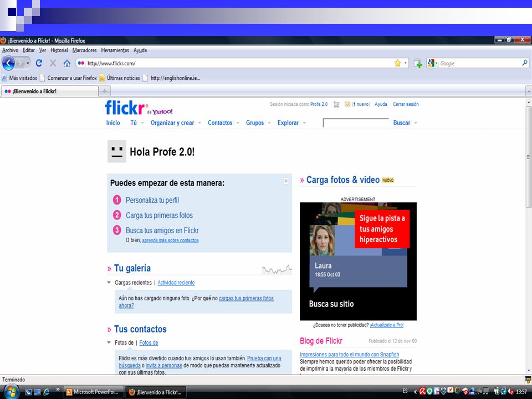Bookmark this page with the star icon
The width and height of the screenshot is (532, 399).
(x=397, y=63)
